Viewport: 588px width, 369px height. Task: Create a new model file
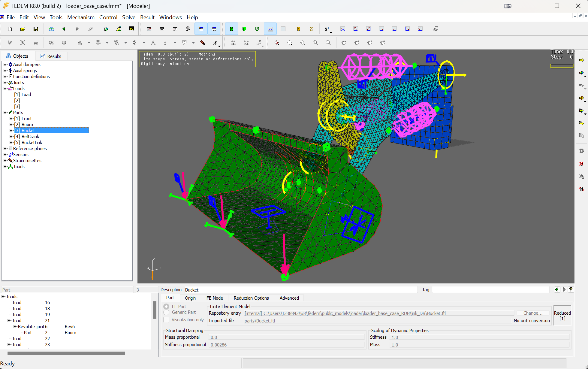click(x=10, y=29)
